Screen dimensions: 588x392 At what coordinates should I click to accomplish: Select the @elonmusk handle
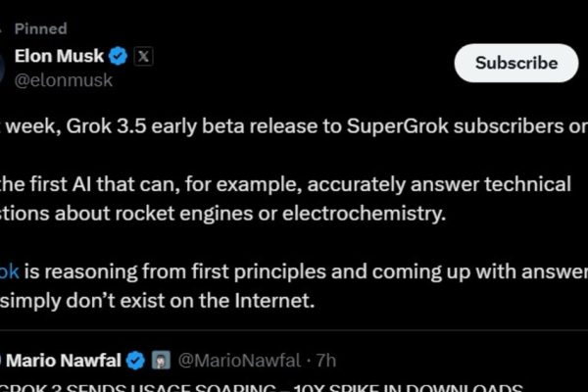pos(64,80)
